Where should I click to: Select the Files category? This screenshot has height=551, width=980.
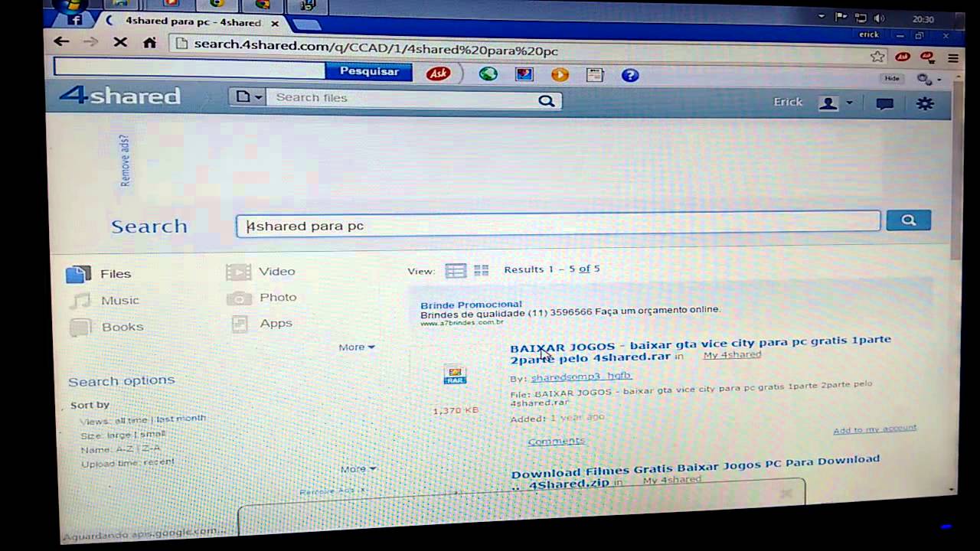(99, 274)
